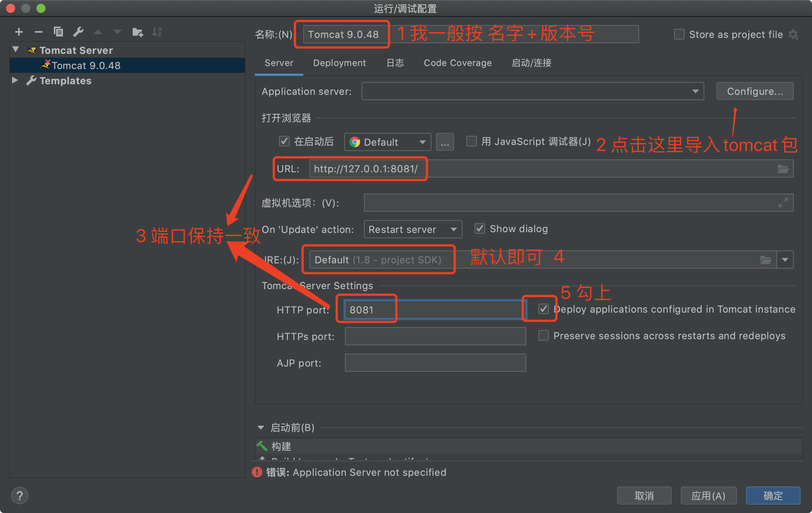Copy configuration icon in toolbar
Image resolution: width=812 pixels, height=513 pixels.
pyautogui.click(x=58, y=32)
